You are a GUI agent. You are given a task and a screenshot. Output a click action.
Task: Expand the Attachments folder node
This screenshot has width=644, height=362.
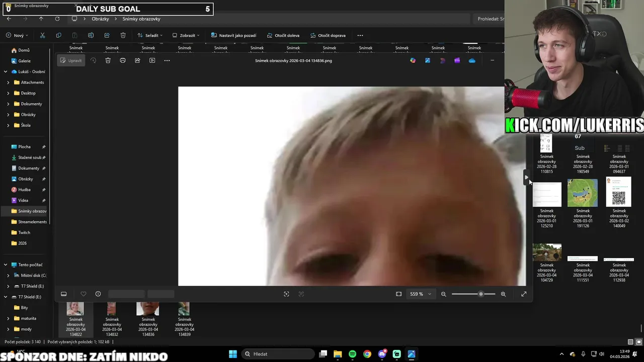click(8, 82)
